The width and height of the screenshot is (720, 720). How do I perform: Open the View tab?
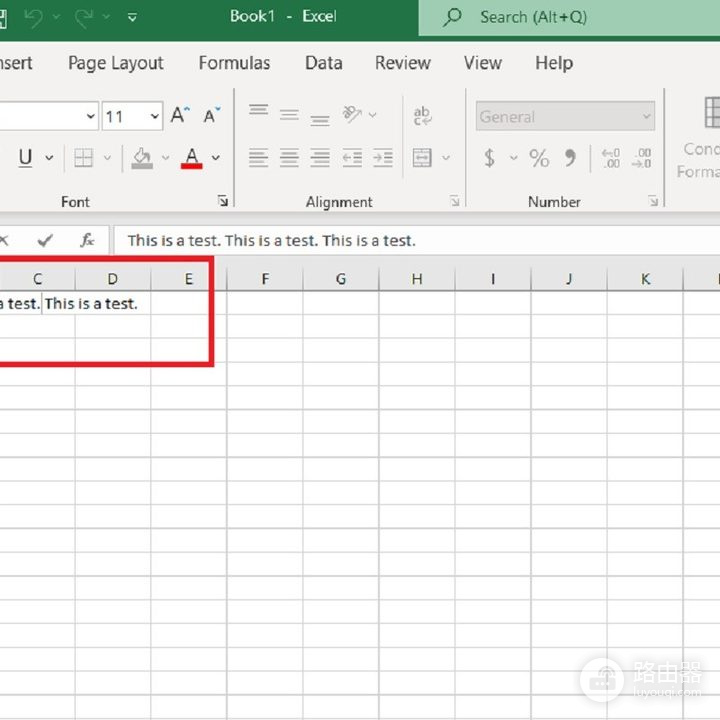483,63
